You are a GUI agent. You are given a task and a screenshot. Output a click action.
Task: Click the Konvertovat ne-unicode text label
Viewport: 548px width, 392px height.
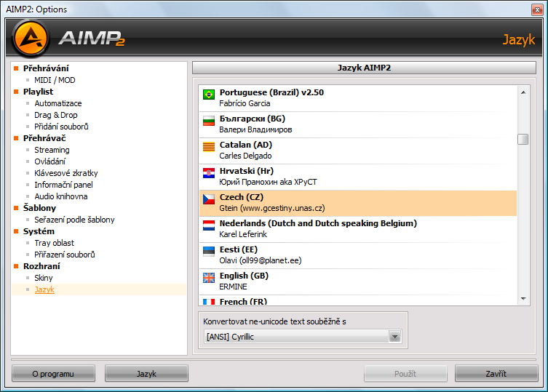(274, 321)
